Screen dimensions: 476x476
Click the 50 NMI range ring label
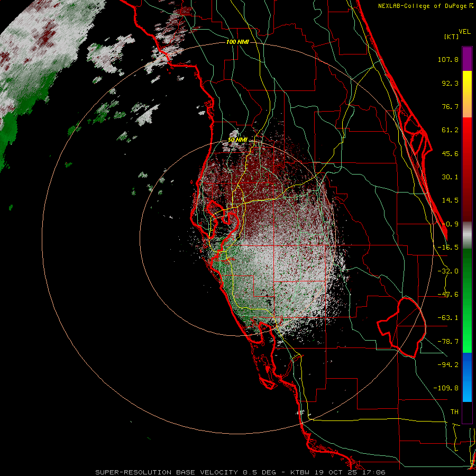click(x=237, y=140)
